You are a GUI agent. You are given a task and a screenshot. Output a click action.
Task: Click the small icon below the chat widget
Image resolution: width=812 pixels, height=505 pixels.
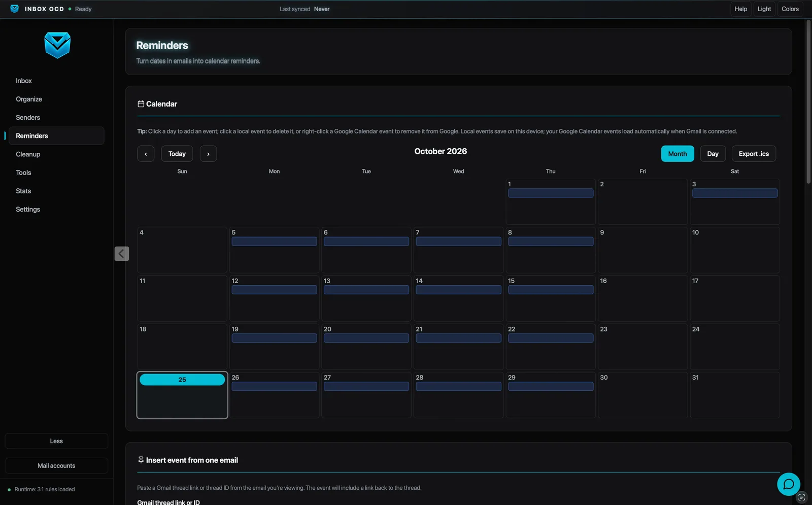(801, 497)
